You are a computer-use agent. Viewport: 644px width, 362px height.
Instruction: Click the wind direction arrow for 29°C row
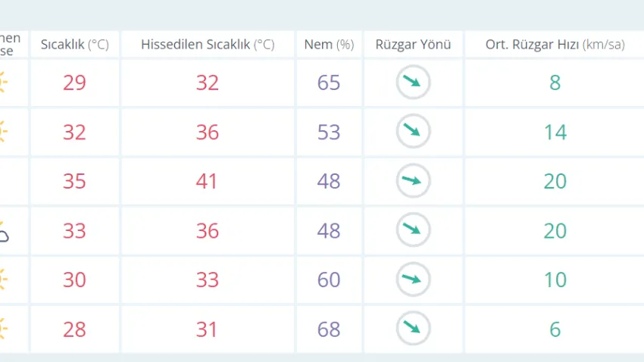pyautogui.click(x=413, y=82)
